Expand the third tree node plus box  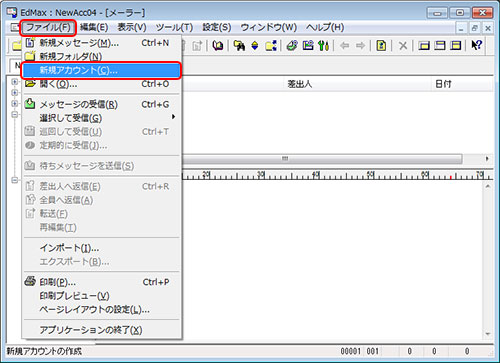pyautogui.click(x=15, y=103)
